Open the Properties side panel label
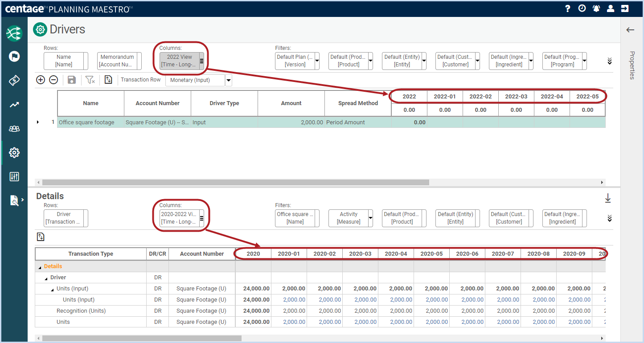The image size is (644, 343). (x=632, y=65)
